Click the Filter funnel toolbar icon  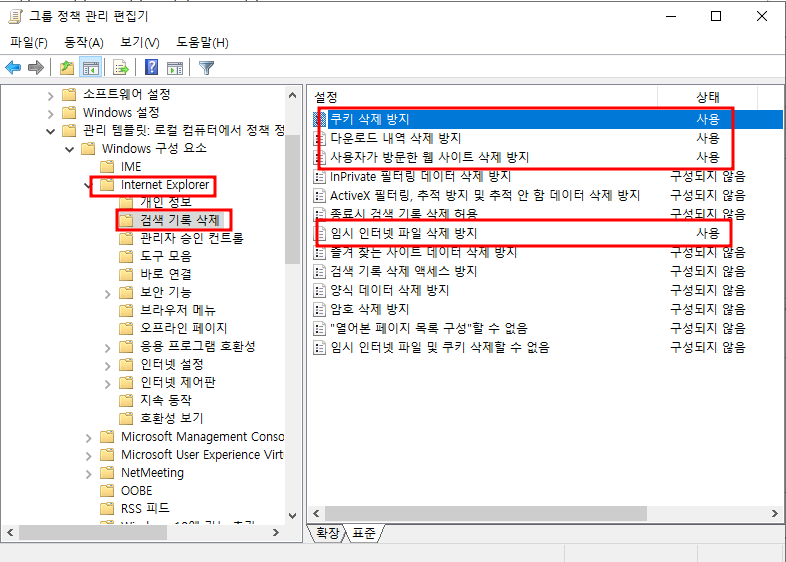(207, 67)
